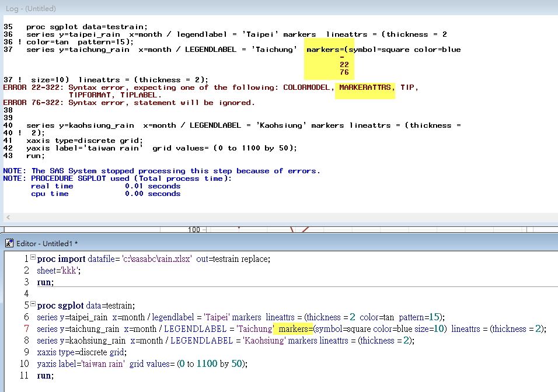
Task: Click line number 10 in the editor
Action: [24, 363]
